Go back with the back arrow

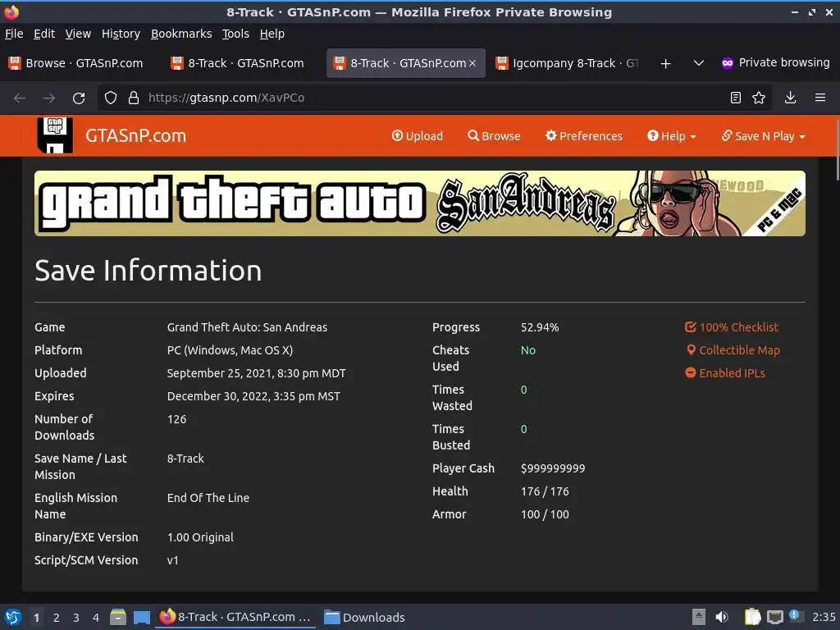pyautogui.click(x=20, y=98)
